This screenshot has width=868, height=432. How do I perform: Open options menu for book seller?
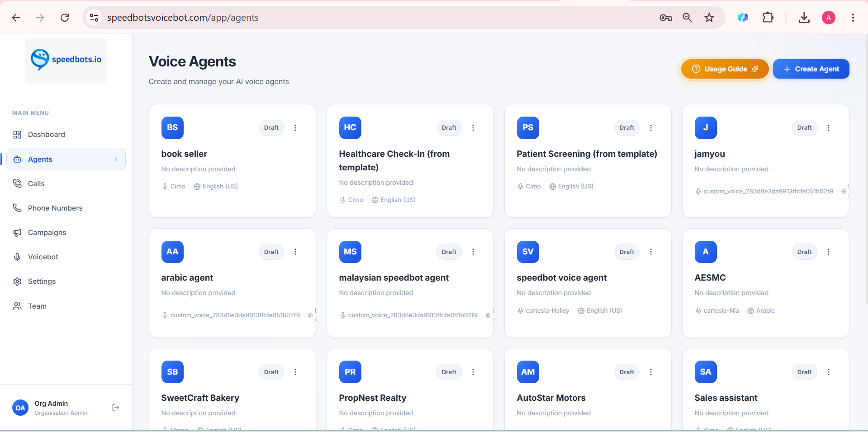tap(295, 128)
